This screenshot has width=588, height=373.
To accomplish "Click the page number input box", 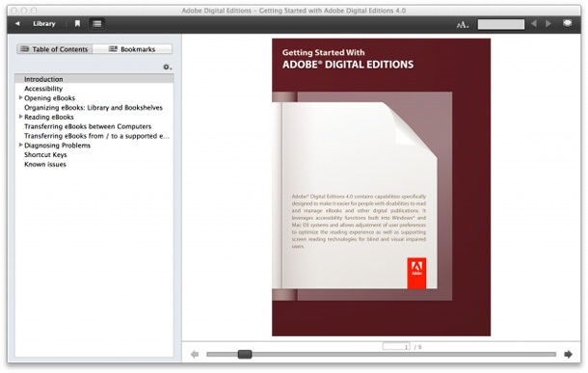I will pos(396,346).
